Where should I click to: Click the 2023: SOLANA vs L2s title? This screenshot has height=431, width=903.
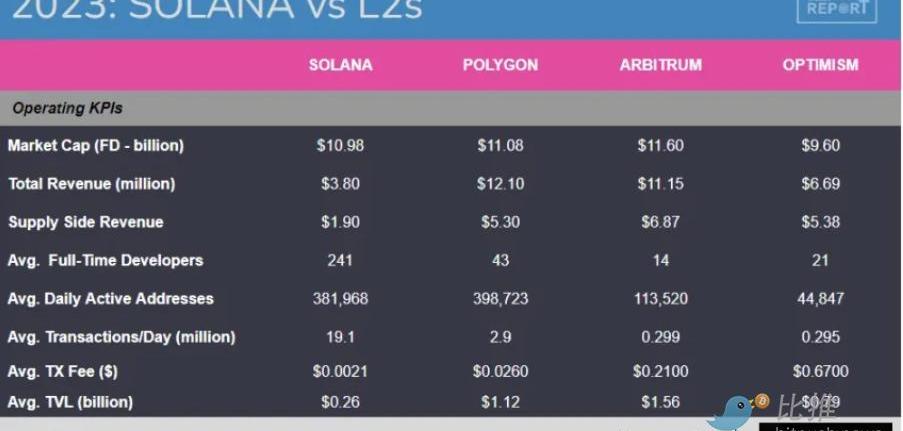[218, 9]
